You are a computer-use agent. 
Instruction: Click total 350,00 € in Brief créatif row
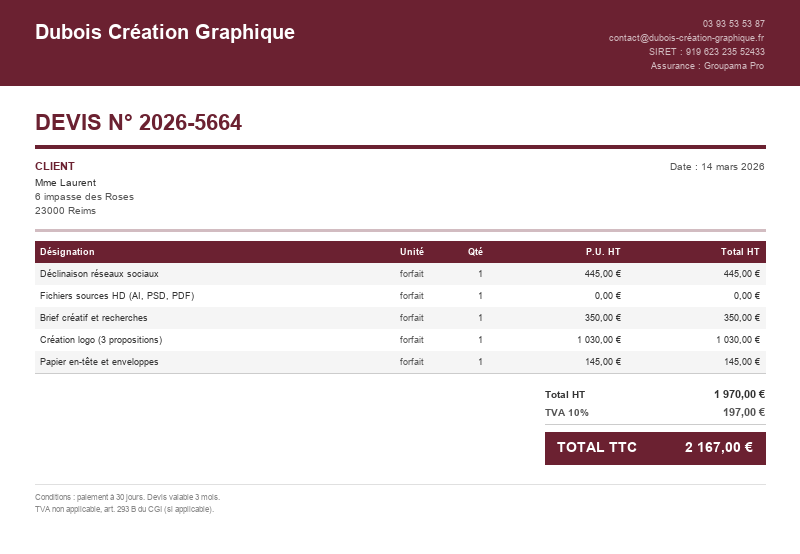[x=741, y=318]
